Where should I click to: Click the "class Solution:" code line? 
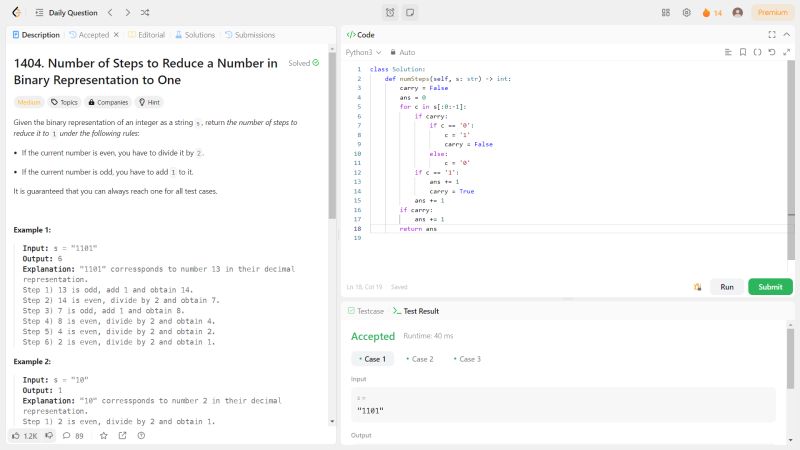396,69
